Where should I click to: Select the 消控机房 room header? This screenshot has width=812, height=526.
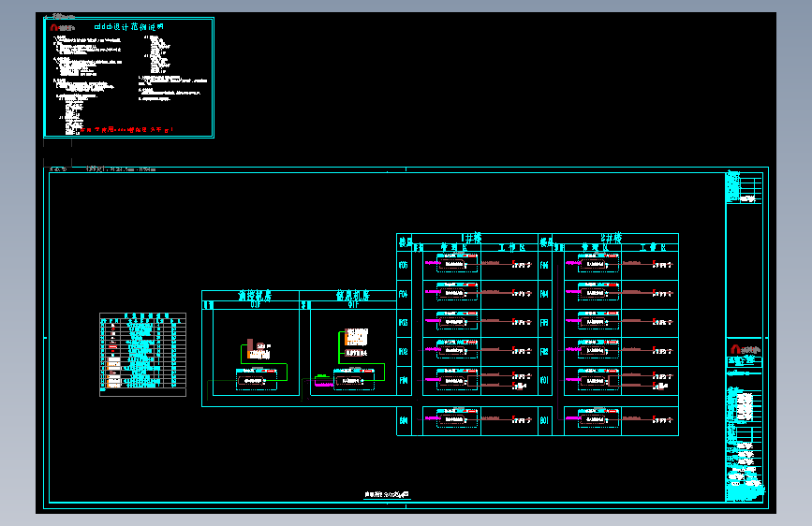click(254, 296)
